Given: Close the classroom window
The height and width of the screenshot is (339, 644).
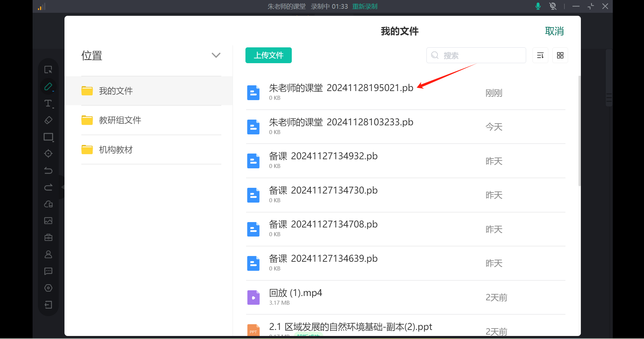Looking at the screenshot, I should [x=605, y=6].
